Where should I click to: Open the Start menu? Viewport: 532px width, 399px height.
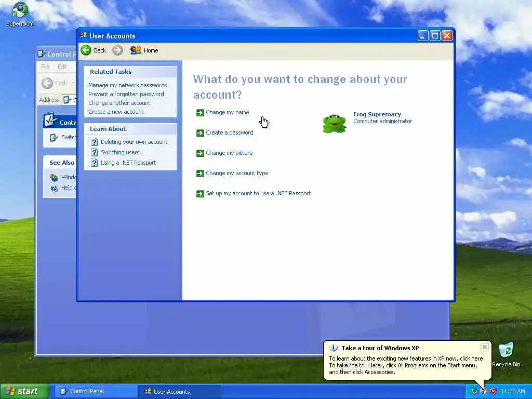pos(24,391)
